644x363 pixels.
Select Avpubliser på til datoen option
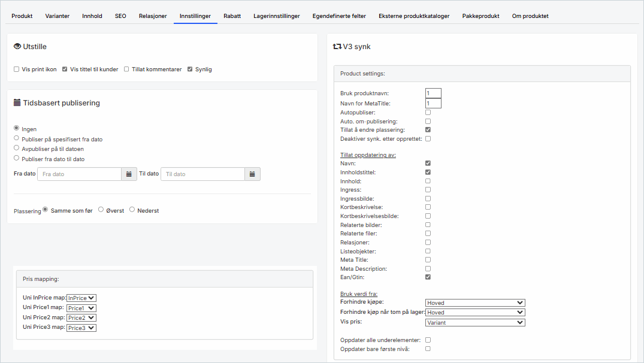point(17,148)
